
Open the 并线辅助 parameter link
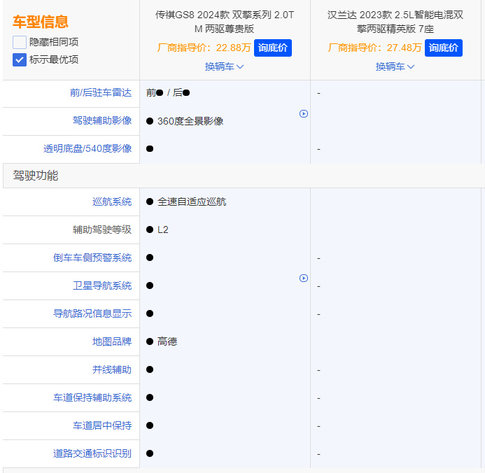[x=112, y=370]
